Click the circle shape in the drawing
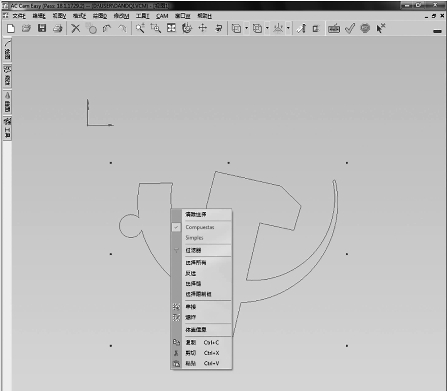The image size is (447, 391). (x=130, y=226)
